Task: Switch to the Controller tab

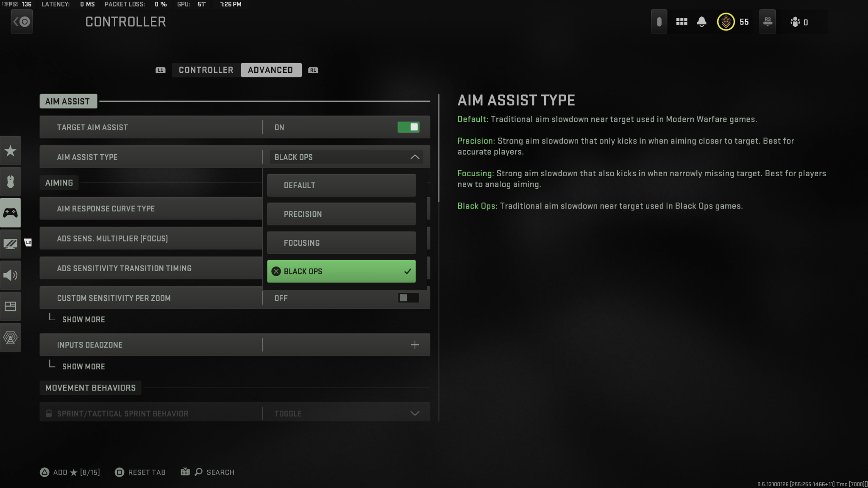Action: click(x=206, y=70)
